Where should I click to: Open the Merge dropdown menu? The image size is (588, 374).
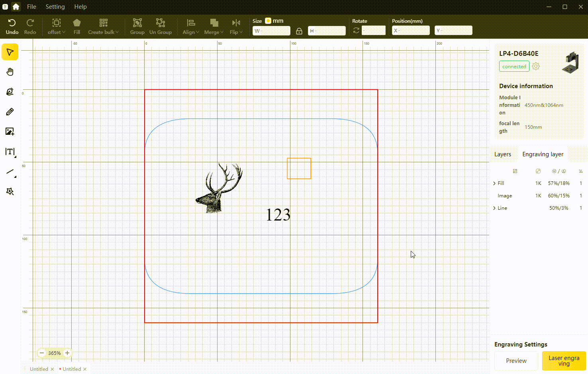(214, 27)
